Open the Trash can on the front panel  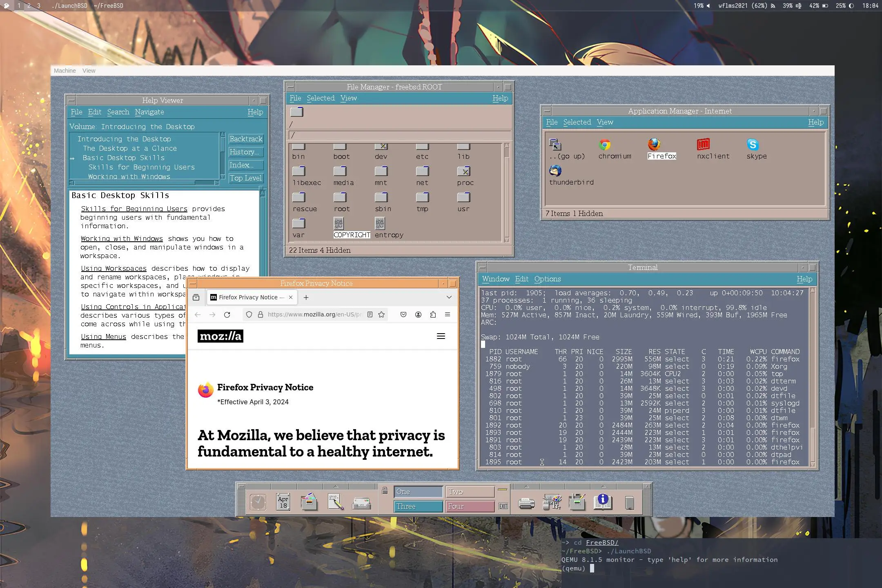coord(629,503)
